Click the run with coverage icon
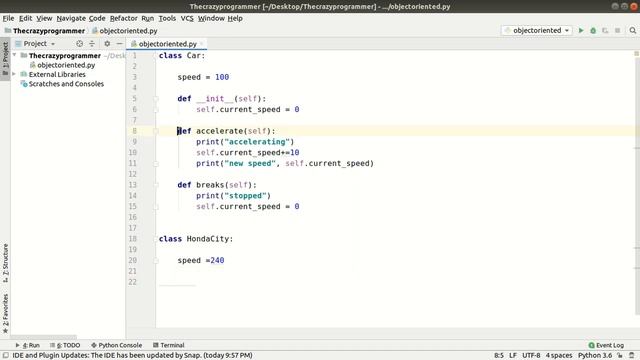The width and height of the screenshot is (640, 360). (x=605, y=31)
